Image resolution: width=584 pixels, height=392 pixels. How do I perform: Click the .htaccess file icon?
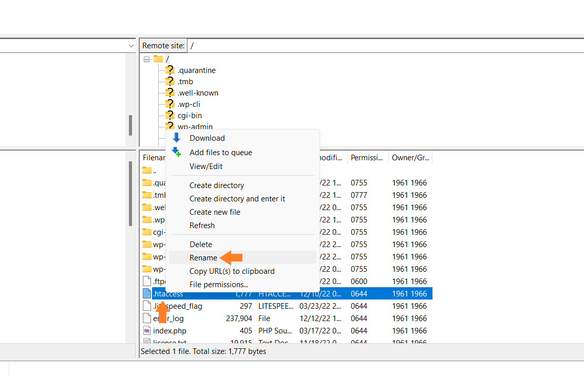[147, 294]
